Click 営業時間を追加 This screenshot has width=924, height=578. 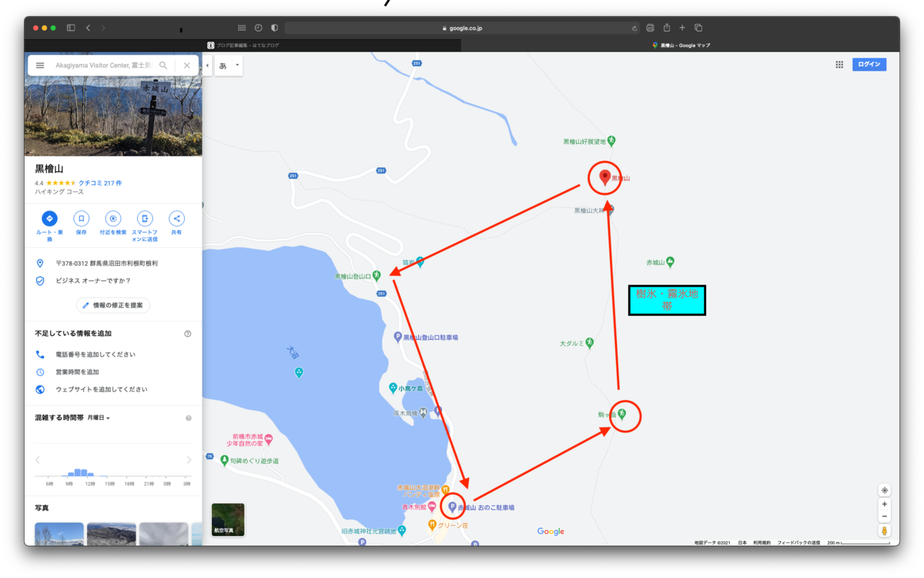coord(77,372)
